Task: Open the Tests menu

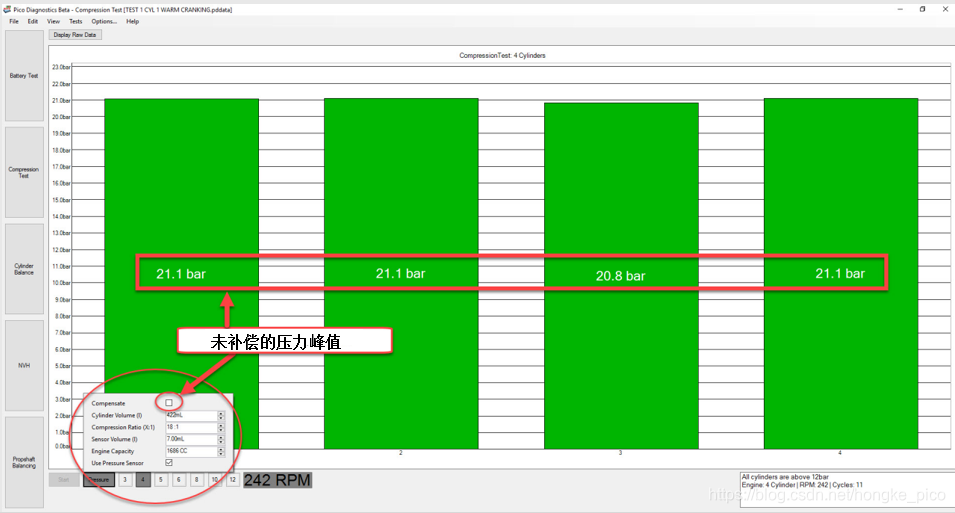Action: (x=76, y=21)
